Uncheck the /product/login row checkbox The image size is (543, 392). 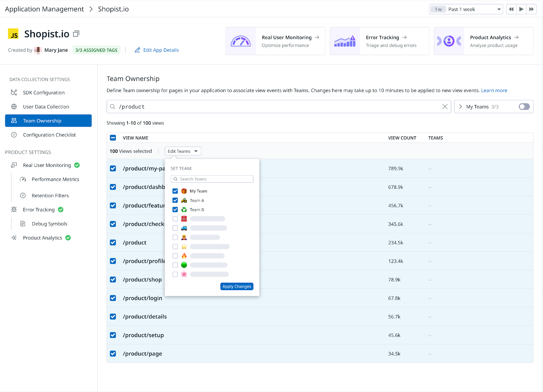coord(113,298)
